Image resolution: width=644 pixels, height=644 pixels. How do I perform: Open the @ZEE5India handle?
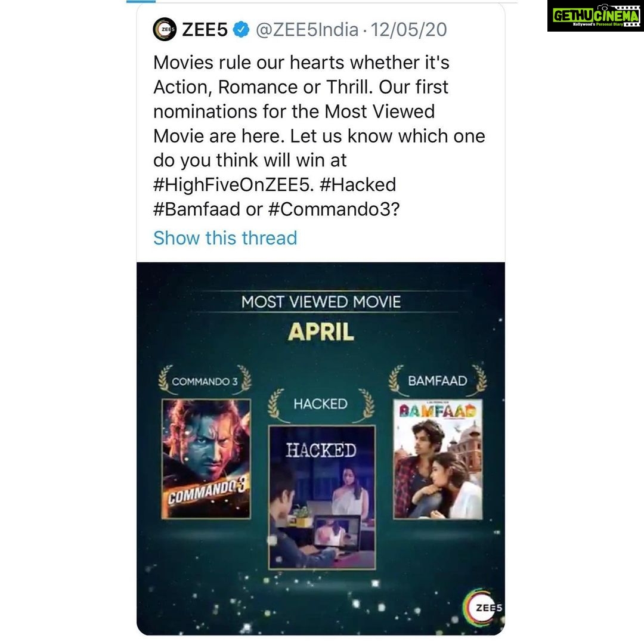pyautogui.click(x=307, y=30)
